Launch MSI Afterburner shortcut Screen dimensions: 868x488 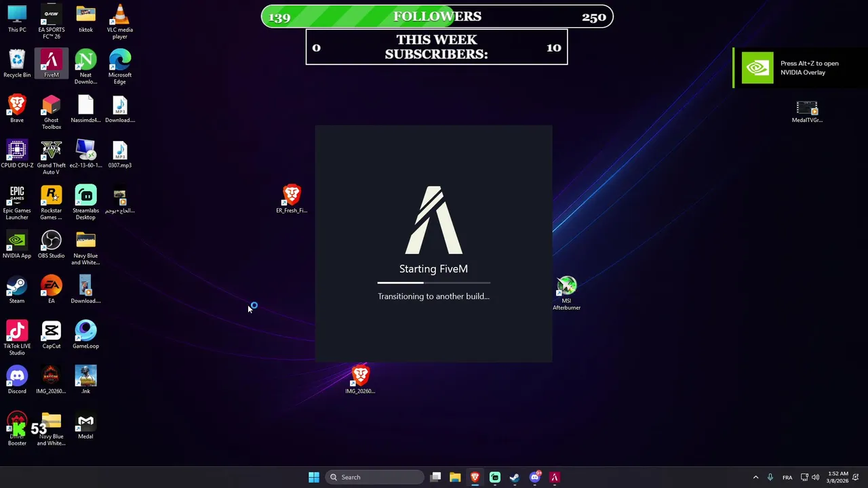click(x=566, y=293)
